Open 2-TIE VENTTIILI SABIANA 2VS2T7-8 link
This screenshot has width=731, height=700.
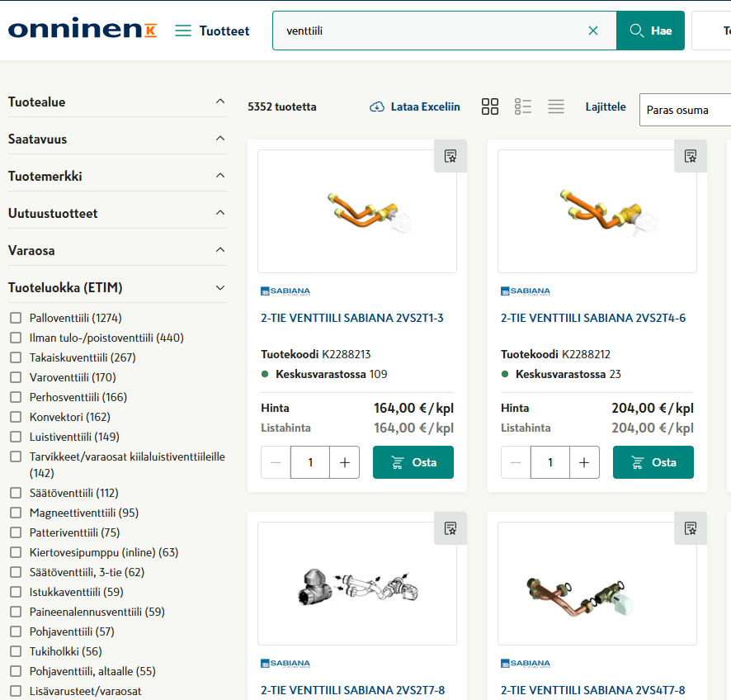coord(353,690)
